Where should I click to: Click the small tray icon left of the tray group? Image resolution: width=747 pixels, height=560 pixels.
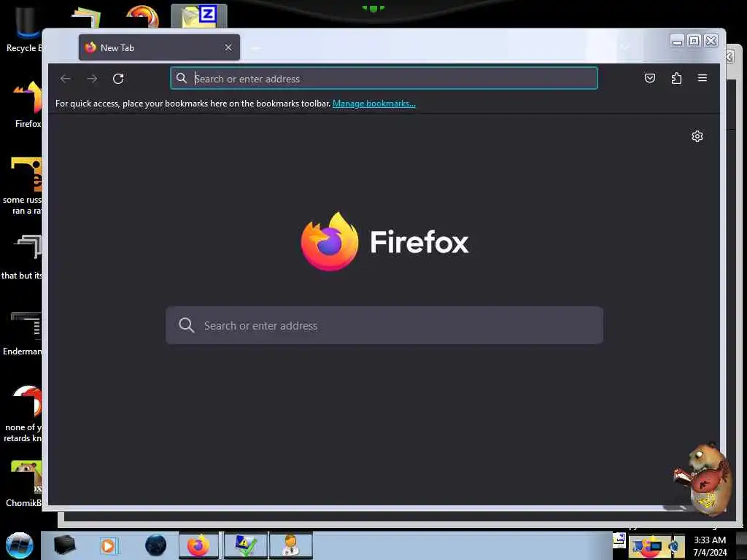619,540
